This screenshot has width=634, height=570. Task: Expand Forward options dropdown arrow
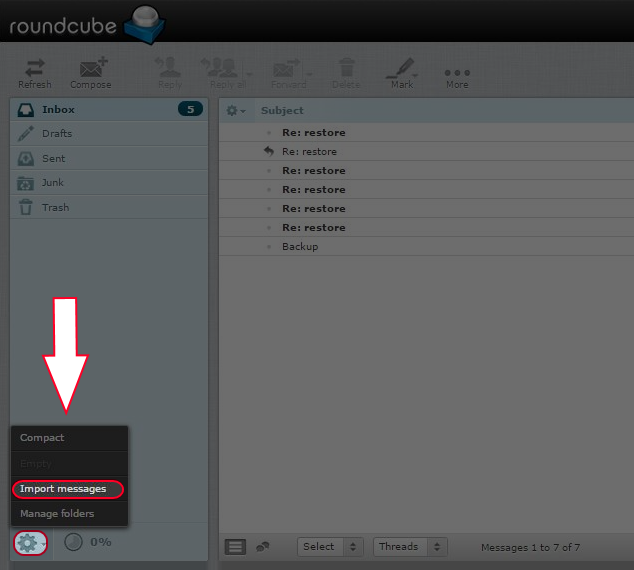pos(310,74)
